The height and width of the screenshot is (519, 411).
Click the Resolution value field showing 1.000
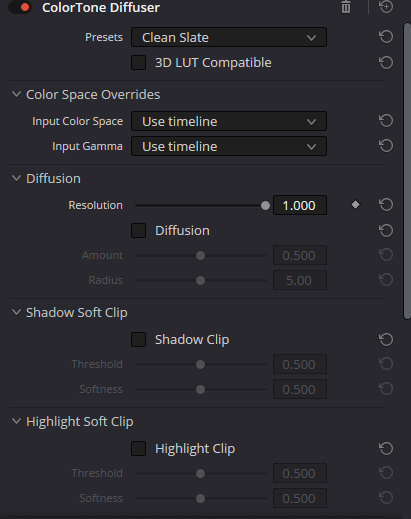pyautogui.click(x=300, y=205)
